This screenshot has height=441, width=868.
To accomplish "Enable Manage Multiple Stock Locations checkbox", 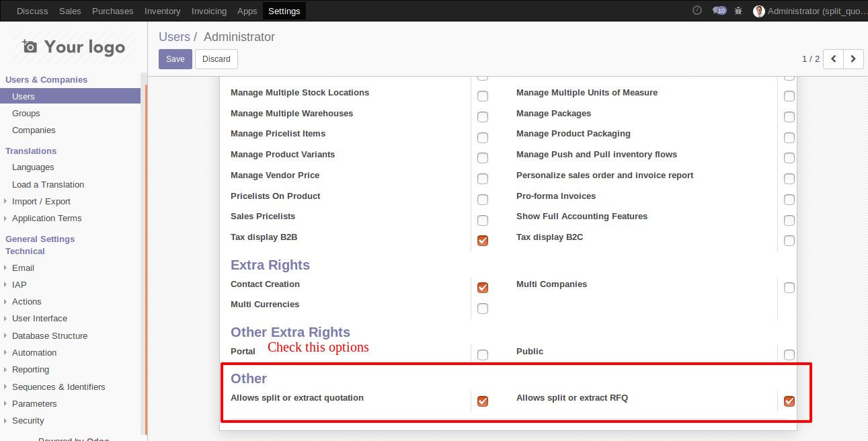I will tap(483, 96).
